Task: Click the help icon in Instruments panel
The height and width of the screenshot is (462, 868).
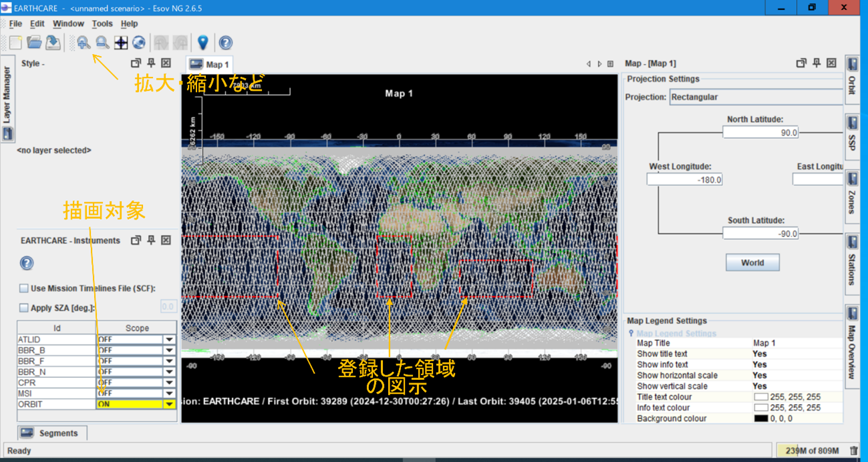Action: tap(27, 263)
